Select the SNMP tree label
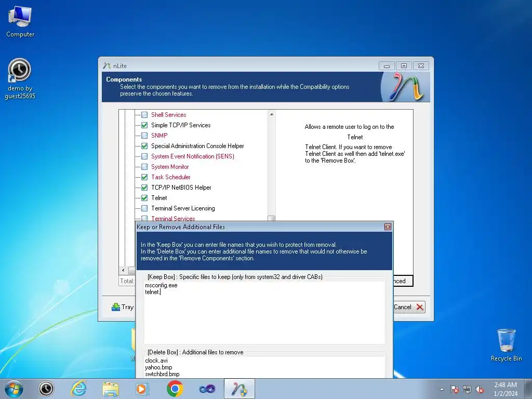The width and height of the screenshot is (532, 399). (159, 136)
